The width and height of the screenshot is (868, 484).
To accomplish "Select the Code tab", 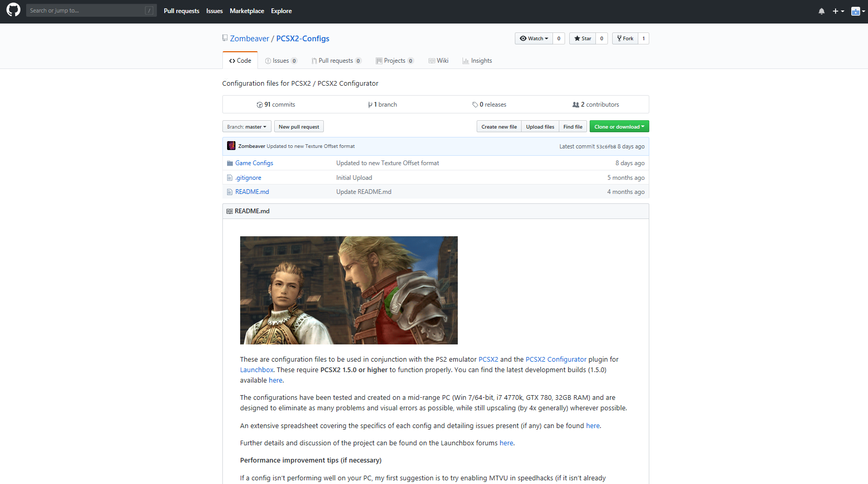I will [240, 61].
